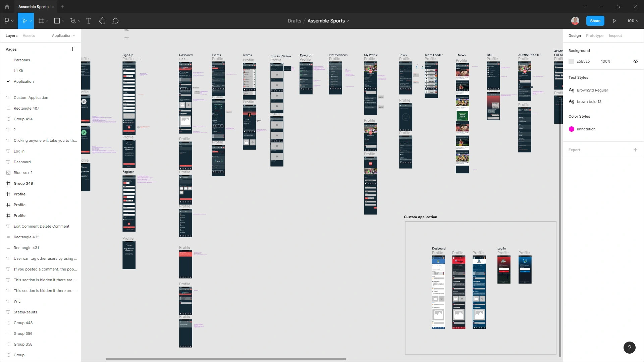This screenshot has height=362, width=644.
Task: Activate the Frame tool
Action: [41, 21]
